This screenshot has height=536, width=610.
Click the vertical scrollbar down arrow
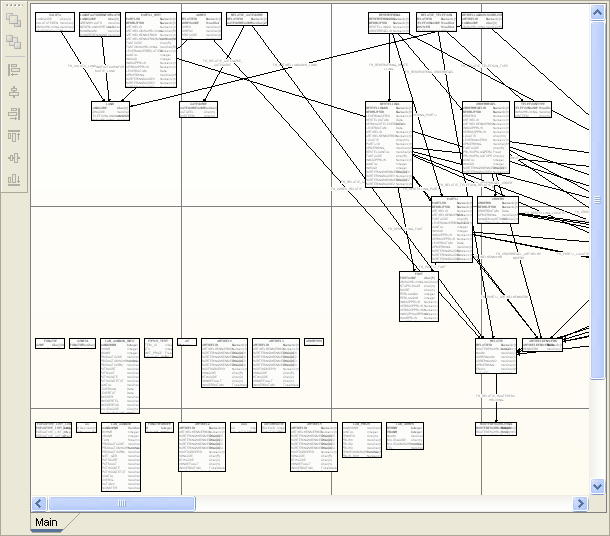click(x=598, y=487)
